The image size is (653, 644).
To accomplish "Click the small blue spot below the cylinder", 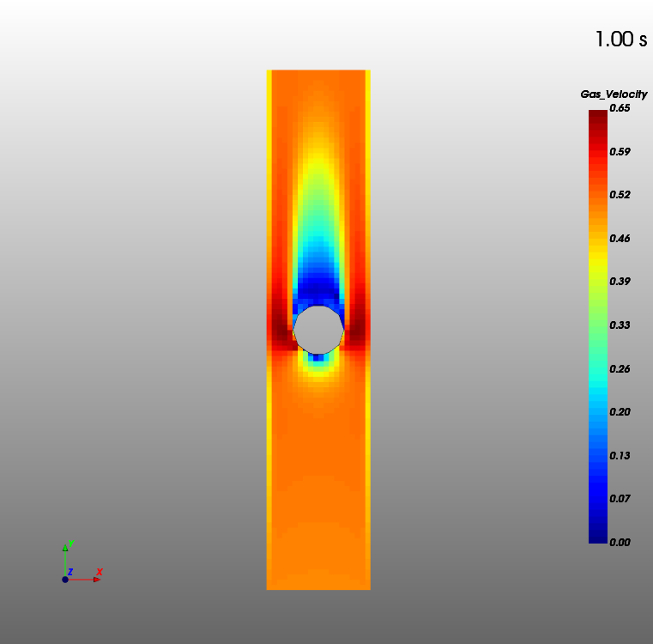I will tap(318, 356).
